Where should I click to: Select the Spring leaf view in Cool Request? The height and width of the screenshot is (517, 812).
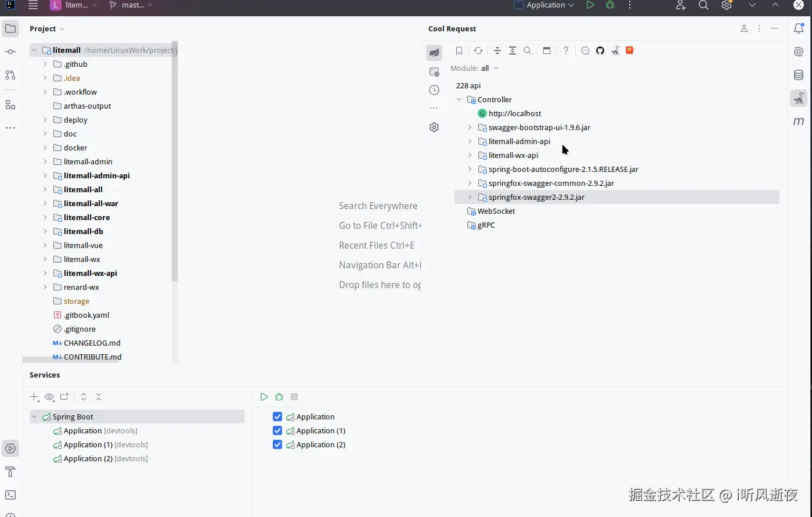tap(434, 53)
